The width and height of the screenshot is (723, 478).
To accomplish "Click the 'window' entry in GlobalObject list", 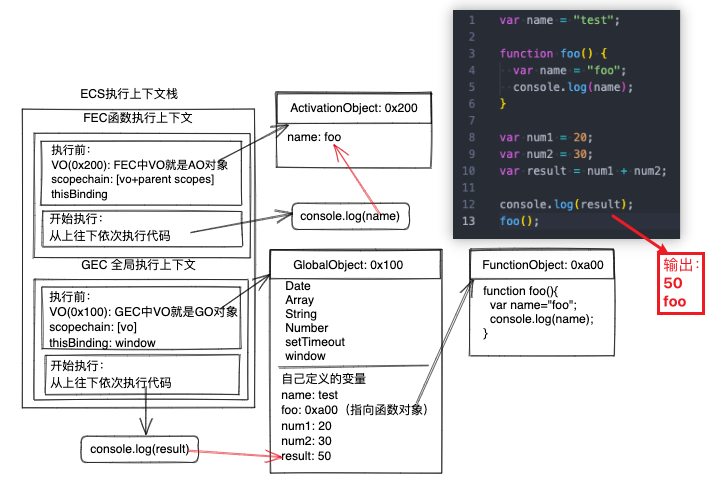I will pos(305,356).
